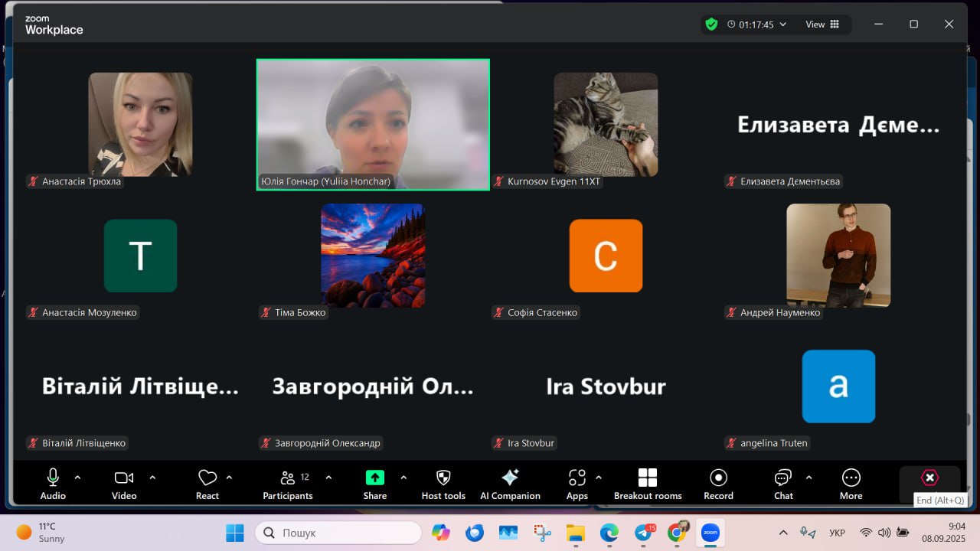Screen dimensions: 980x551
Task: Click the green T avatar of Анастасія Мозуленко
Action: point(140,256)
